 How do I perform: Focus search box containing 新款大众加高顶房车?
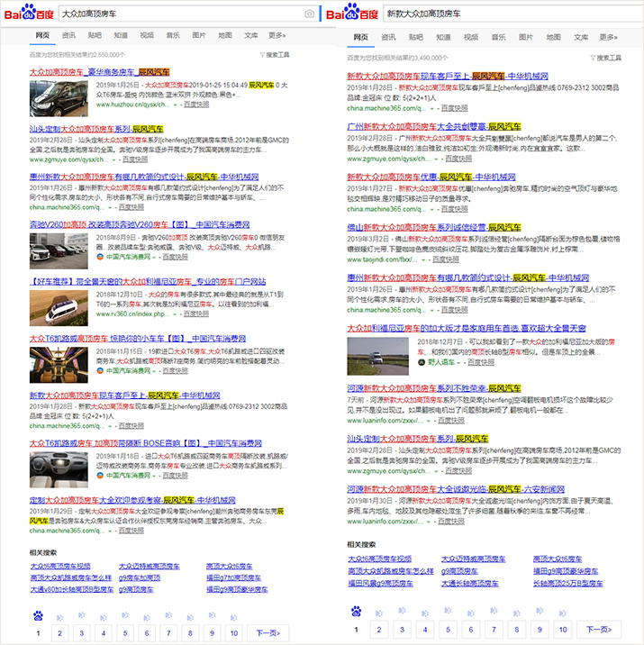512,14
